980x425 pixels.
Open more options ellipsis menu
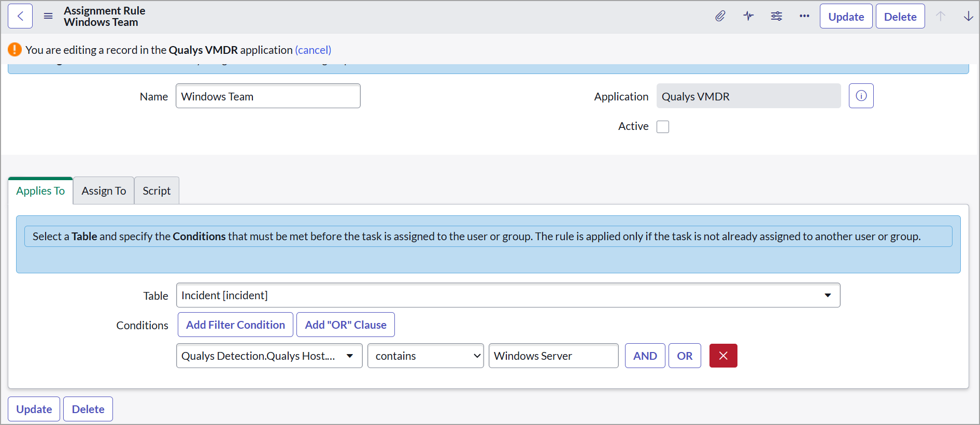[804, 16]
